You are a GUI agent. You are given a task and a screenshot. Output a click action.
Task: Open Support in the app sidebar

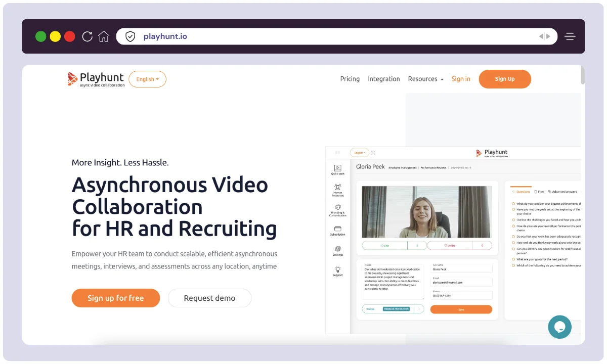(x=337, y=271)
